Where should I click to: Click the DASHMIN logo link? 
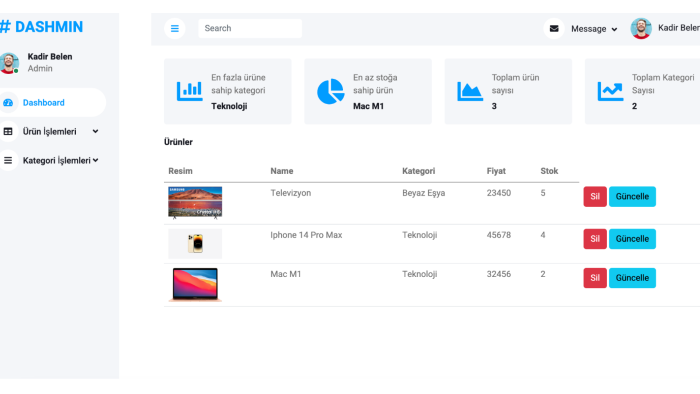[x=42, y=27]
